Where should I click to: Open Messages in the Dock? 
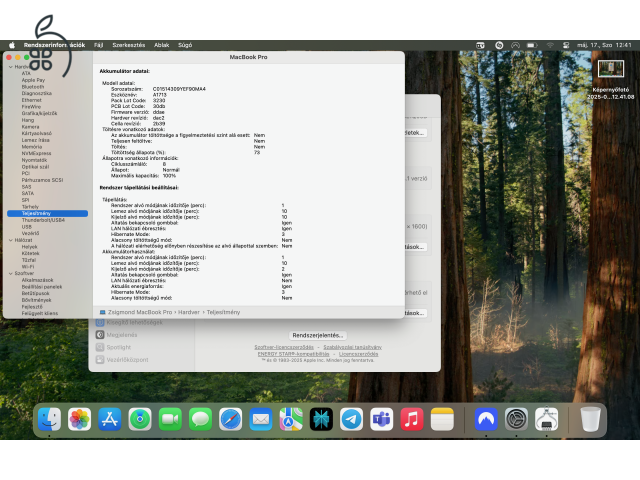pyautogui.click(x=200, y=419)
